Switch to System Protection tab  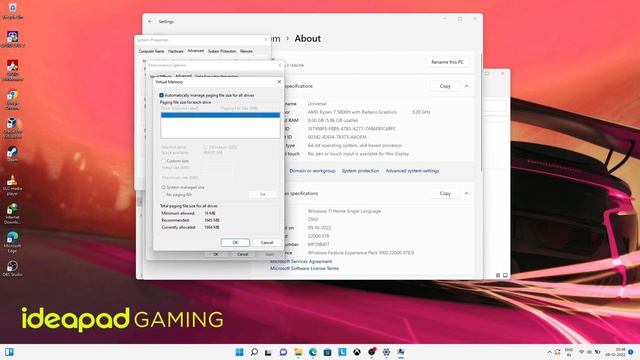[222, 51]
